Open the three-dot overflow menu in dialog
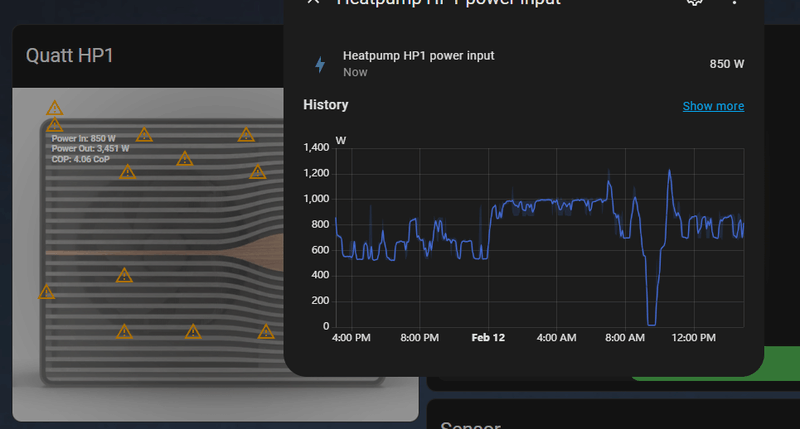The image size is (800, 429). click(x=735, y=2)
